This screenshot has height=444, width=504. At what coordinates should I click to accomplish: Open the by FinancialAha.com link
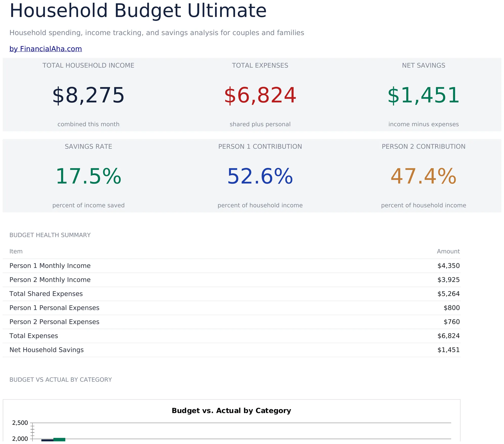click(x=46, y=49)
